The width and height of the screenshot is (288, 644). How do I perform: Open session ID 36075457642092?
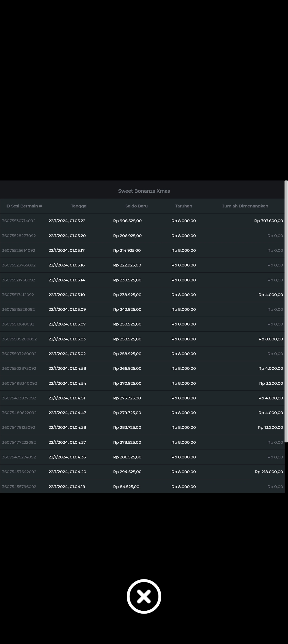coord(19,472)
